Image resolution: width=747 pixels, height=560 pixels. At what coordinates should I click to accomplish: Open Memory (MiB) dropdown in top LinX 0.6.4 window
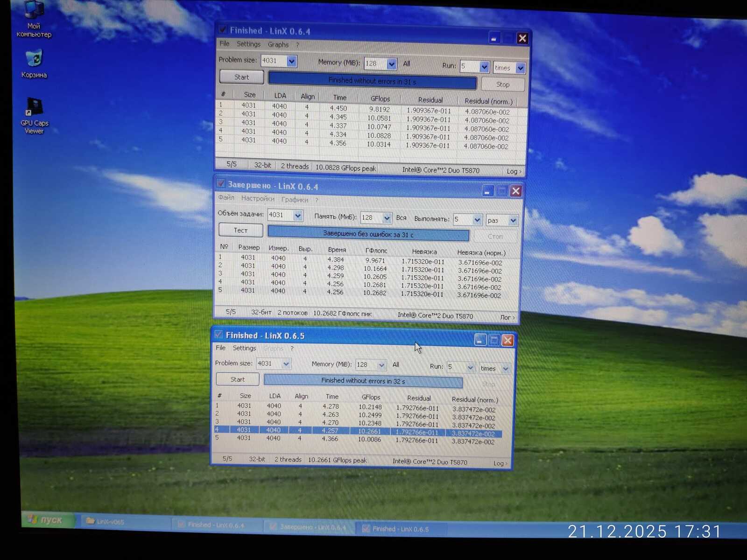[x=392, y=64]
